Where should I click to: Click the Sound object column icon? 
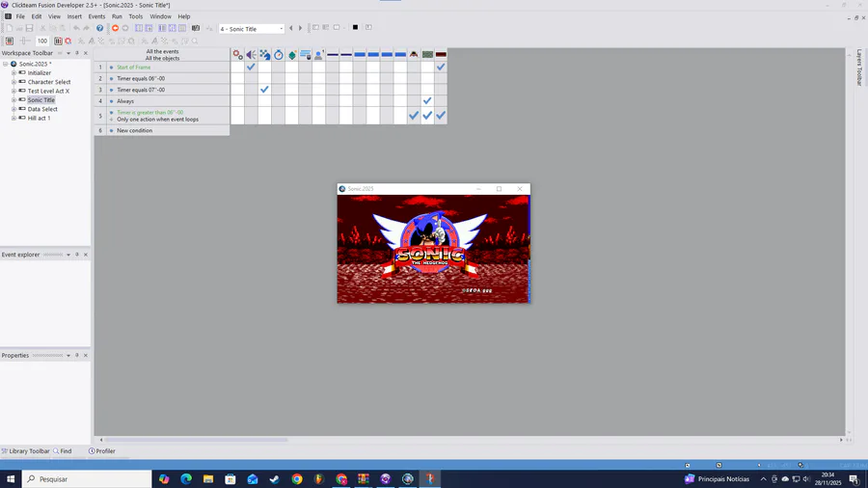coord(251,54)
